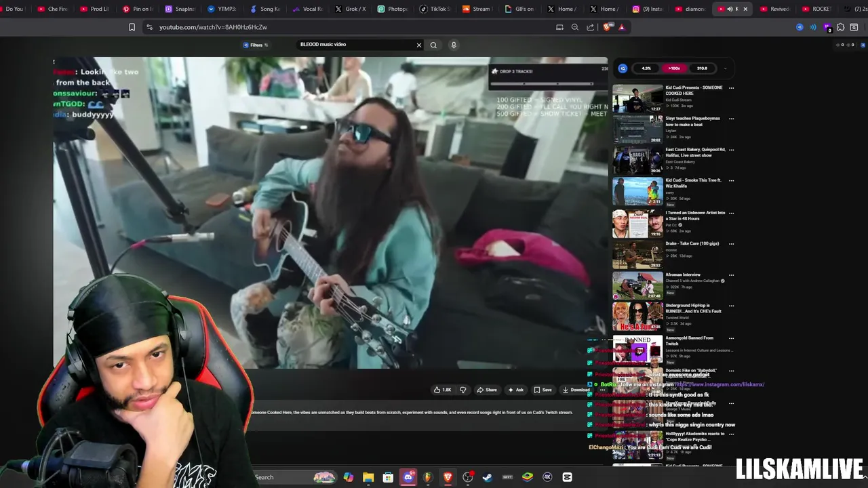Run search with the magnifier button

[433, 45]
